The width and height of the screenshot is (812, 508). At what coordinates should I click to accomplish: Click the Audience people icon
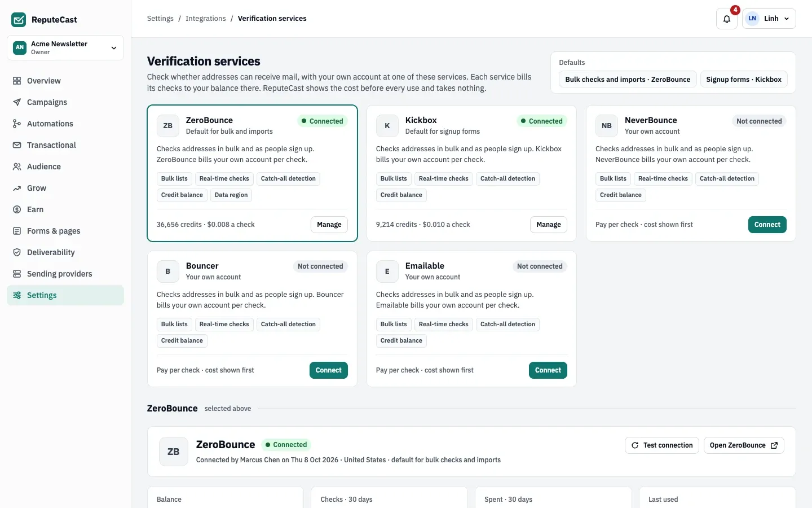tap(17, 167)
